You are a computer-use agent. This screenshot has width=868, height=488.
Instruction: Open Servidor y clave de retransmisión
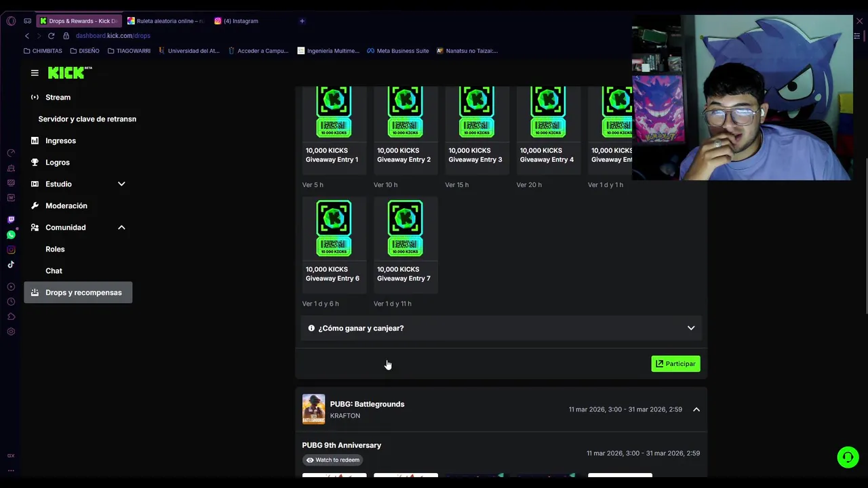(x=87, y=119)
